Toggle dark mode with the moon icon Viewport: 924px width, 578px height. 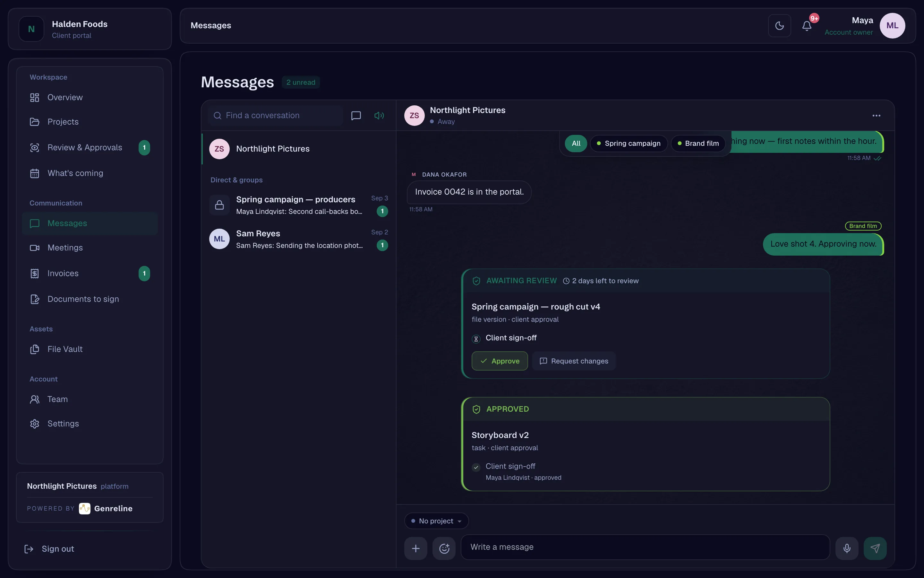pos(779,26)
